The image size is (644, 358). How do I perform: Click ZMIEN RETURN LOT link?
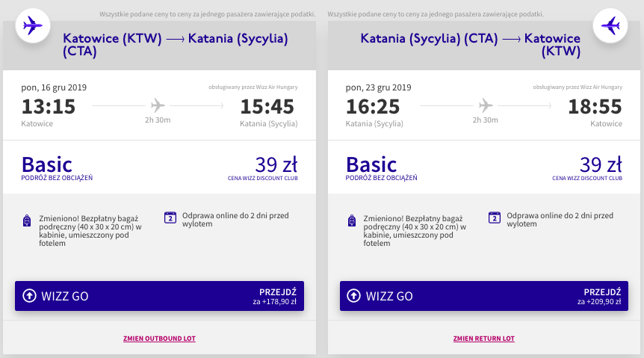point(484,339)
